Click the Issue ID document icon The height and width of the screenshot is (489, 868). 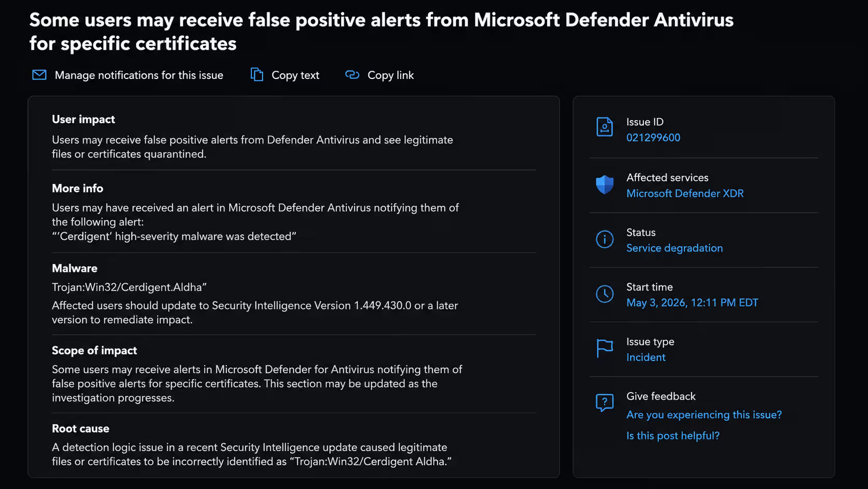(605, 127)
